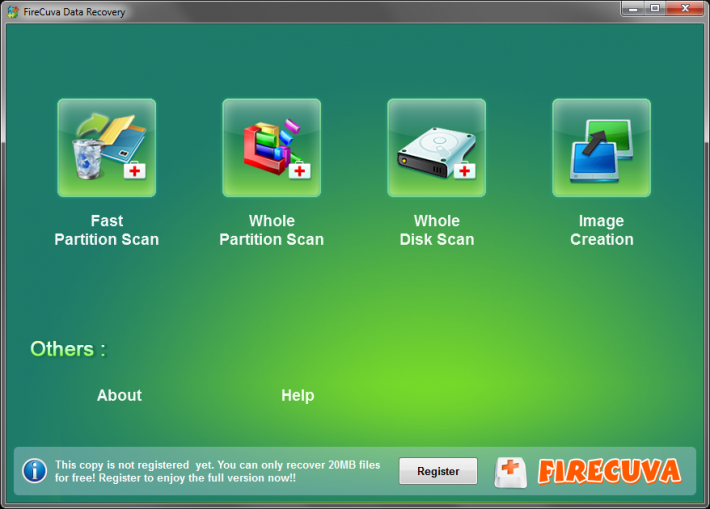Image resolution: width=710 pixels, height=509 pixels.
Task: Maximize the FireCuva Data Recovery window
Action: coord(655,9)
